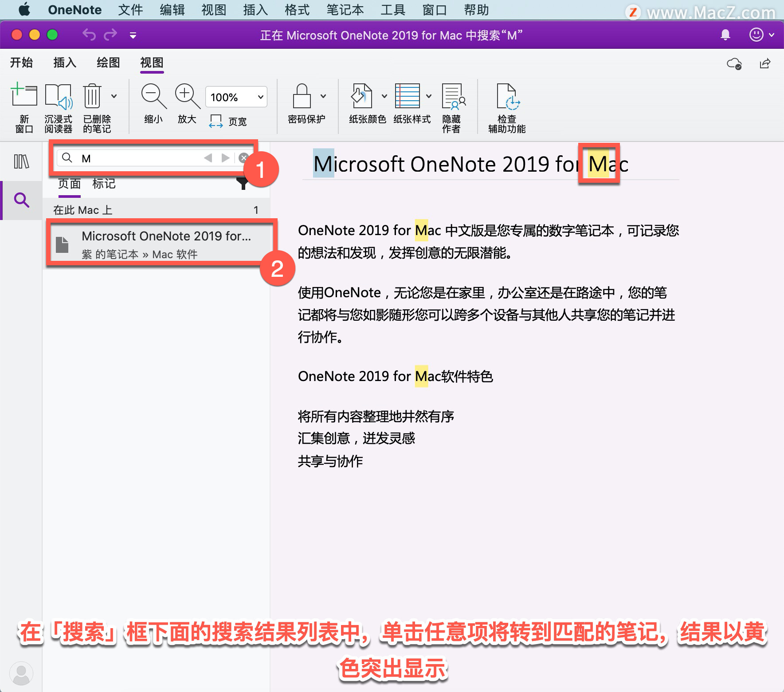Open a new window
784x692 pixels.
coord(24,108)
